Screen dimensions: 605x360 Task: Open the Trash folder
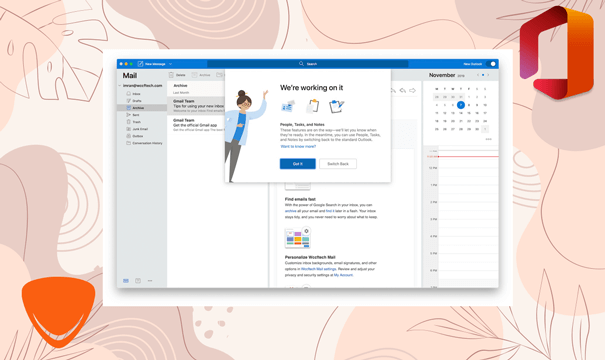coord(142,122)
